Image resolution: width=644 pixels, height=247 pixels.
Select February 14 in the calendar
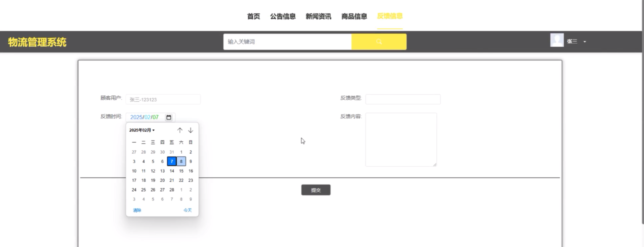click(172, 171)
